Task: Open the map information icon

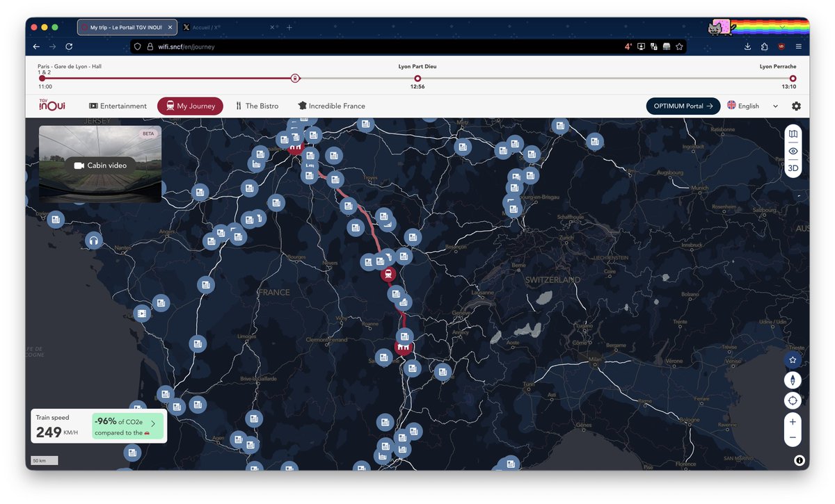Action: pyautogui.click(x=799, y=460)
